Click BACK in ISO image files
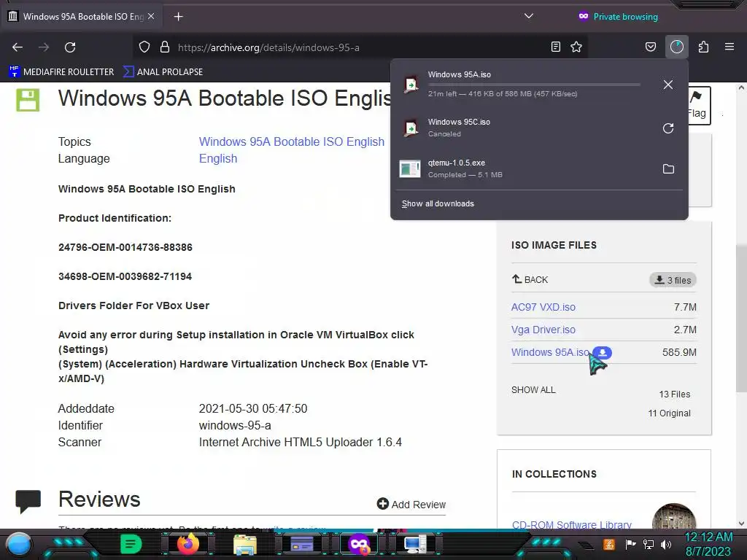The width and height of the screenshot is (747, 560). tap(530, 279)
